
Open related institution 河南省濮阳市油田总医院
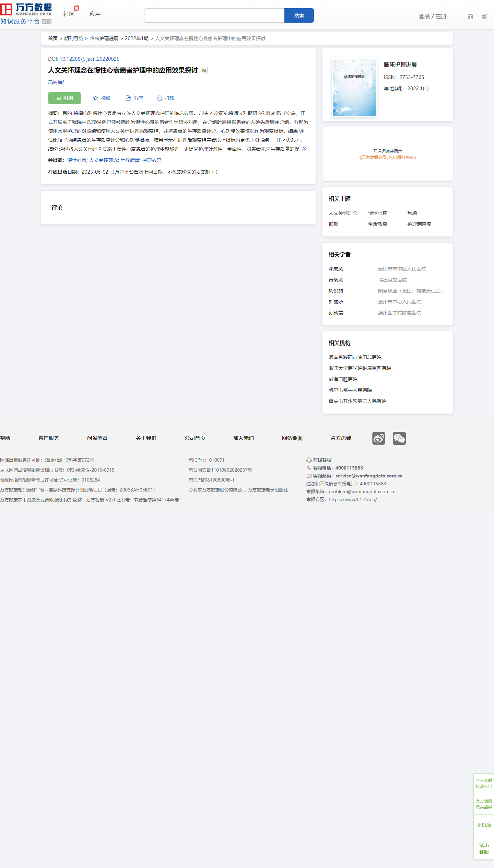355,357
